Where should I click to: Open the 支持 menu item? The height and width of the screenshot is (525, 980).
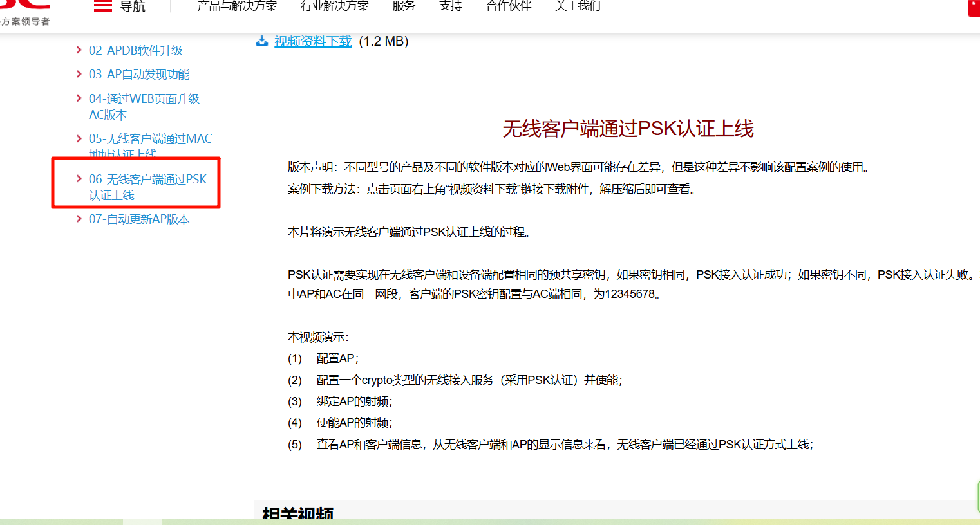click(x=451, y=6)
